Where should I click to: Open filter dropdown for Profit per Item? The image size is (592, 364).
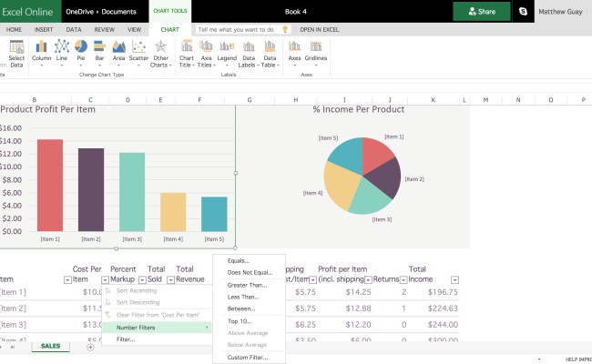click(x=368, y=280)
